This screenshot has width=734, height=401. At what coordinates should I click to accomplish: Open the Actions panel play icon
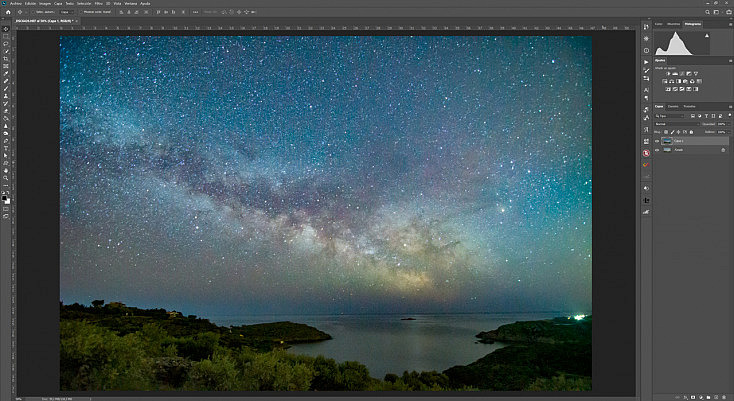tap(646, 62)
